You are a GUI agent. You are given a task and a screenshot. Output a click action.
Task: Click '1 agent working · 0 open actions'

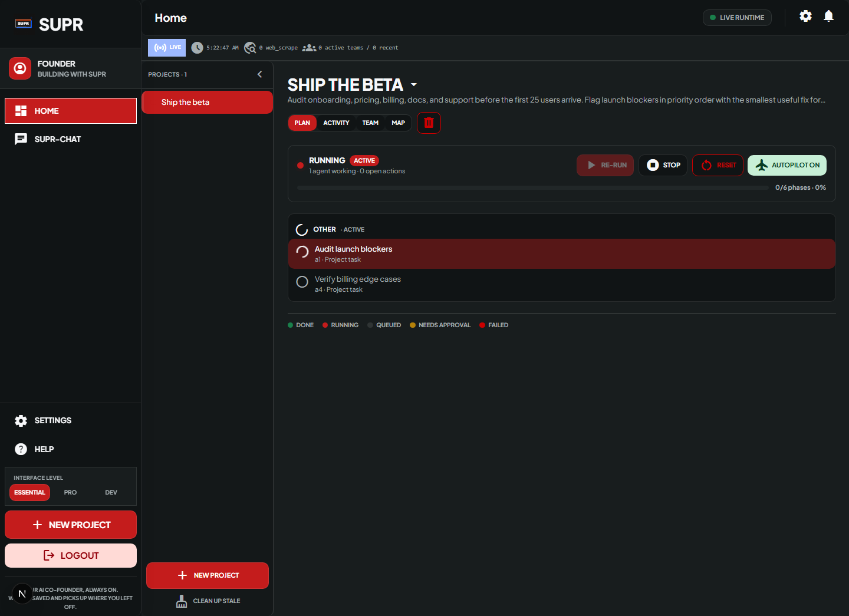[x=357, y=171]
